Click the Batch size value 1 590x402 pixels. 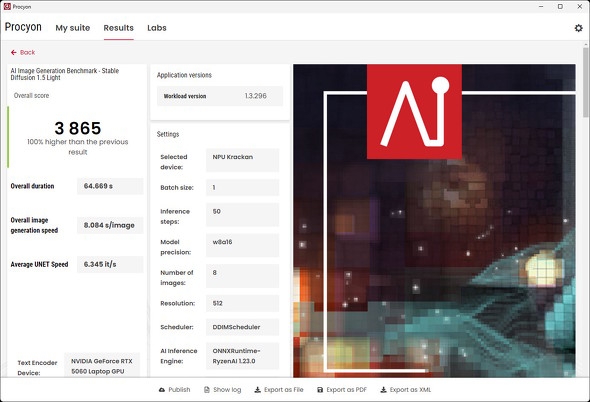pyautogui.click(x=214, y=187)
